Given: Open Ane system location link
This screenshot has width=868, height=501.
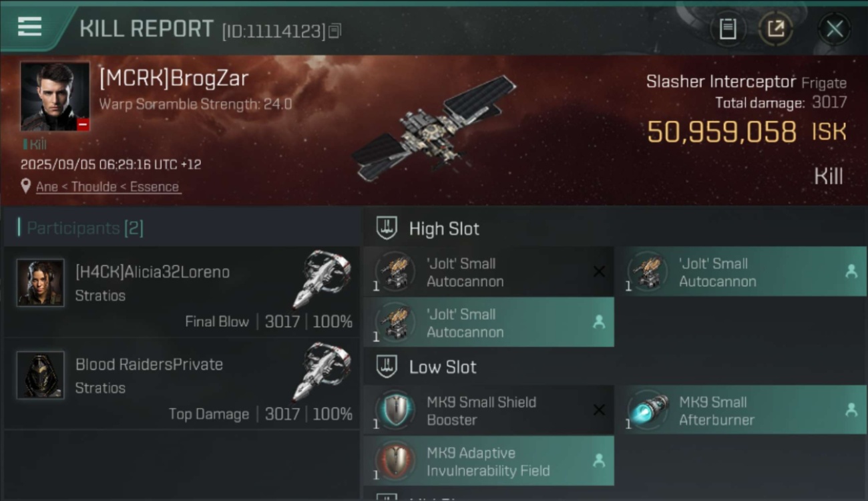Looking at the screenshot, I should point(47,186).
